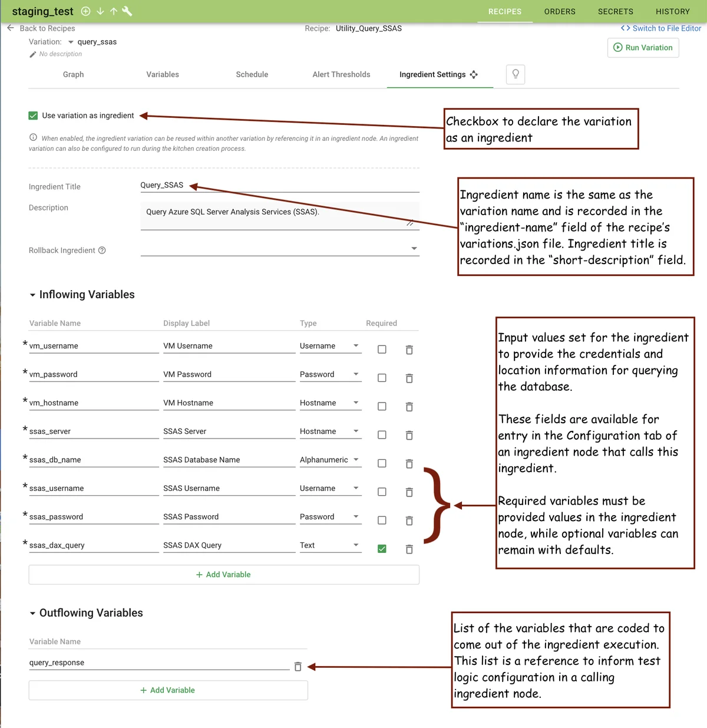Mark vm_password as required
The image size is (707, 728).
(382, 378)
